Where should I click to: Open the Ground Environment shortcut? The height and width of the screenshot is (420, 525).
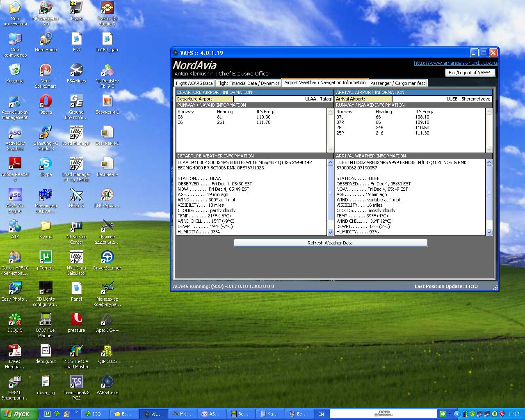(x=76, y=107)
